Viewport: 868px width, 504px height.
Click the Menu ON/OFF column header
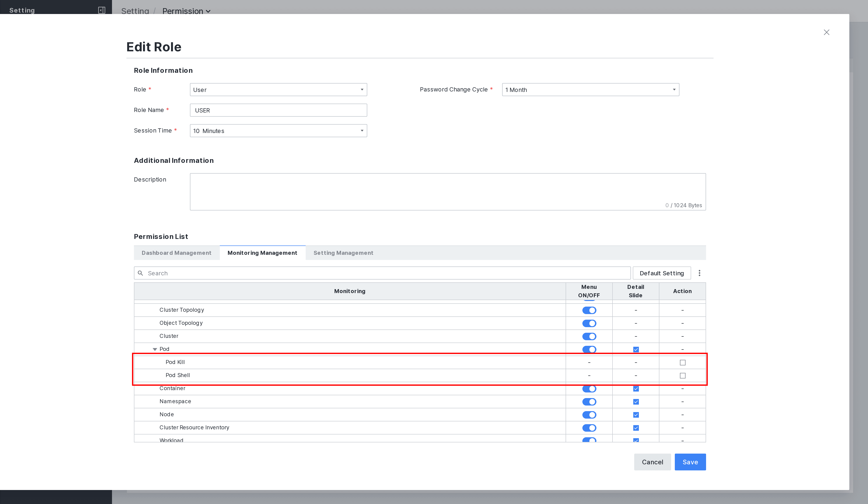[589, 291]
